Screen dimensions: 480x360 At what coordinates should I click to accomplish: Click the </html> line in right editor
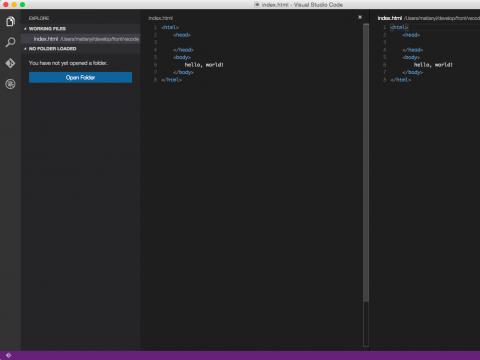coord(400,80)
